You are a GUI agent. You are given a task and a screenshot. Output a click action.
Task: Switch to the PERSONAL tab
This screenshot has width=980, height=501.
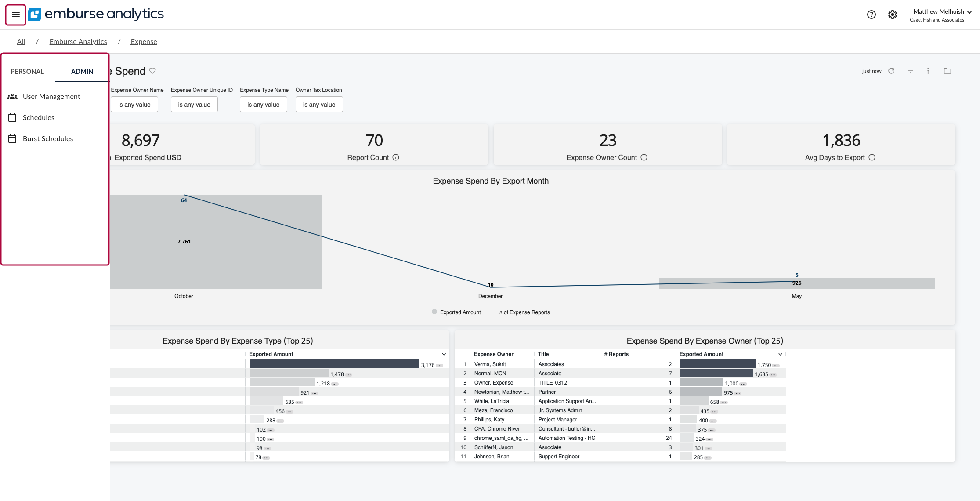27,71
